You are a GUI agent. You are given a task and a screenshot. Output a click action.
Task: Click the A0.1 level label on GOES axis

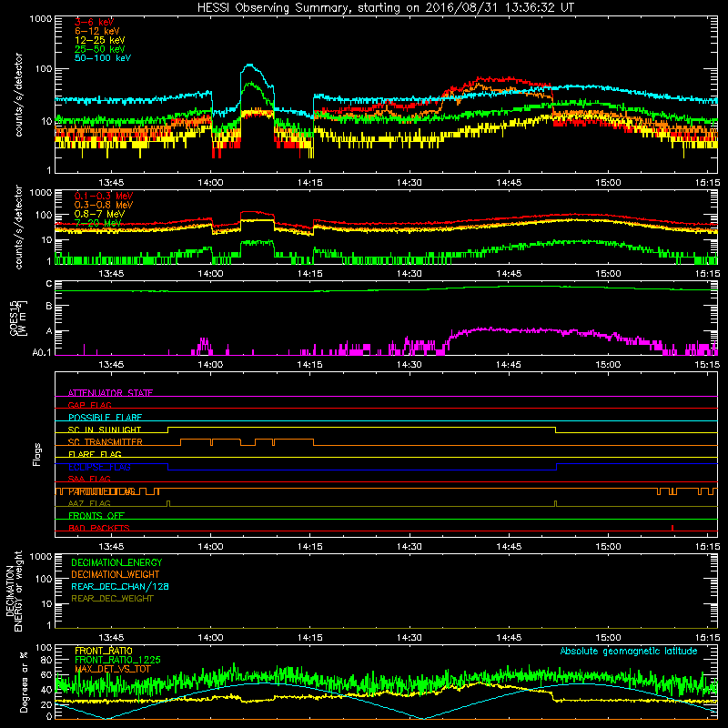41,352
